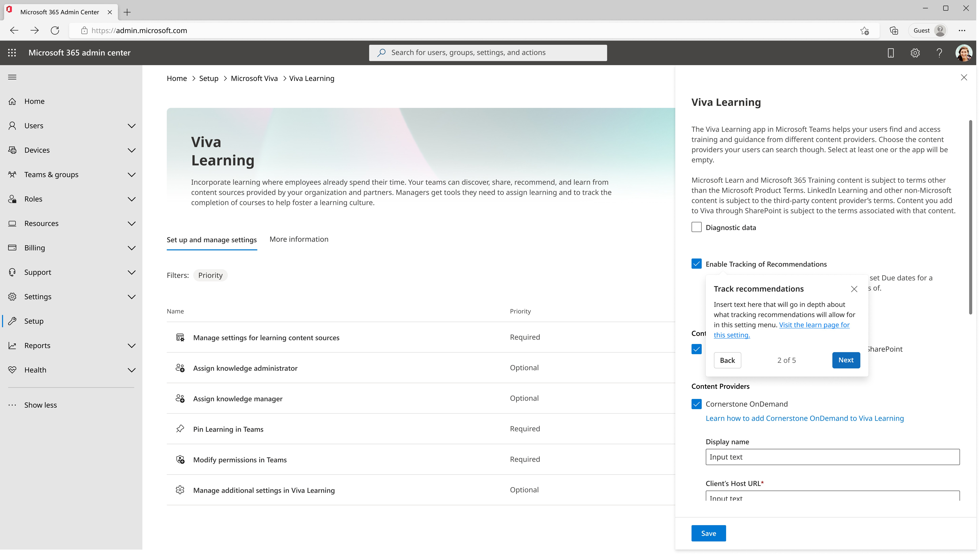Go to Setup in the sidebar
This screenshot has height=555, width=980.
[34, 321]
